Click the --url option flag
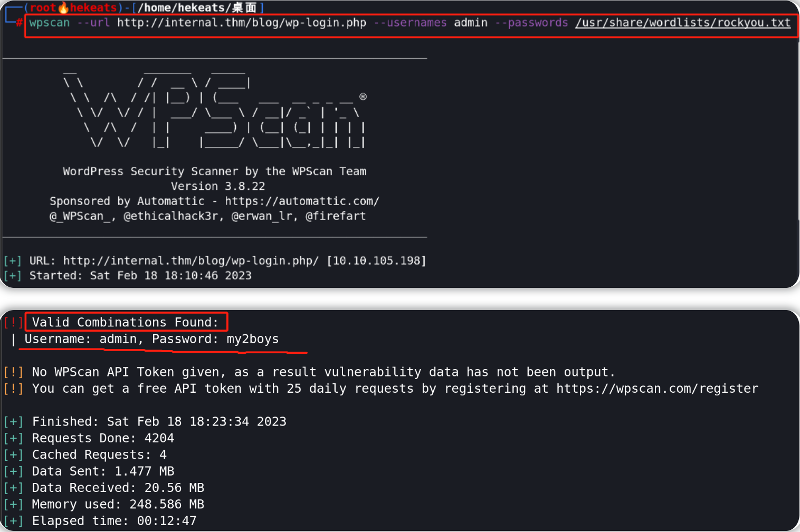800x532 pixels. [93, 23]
